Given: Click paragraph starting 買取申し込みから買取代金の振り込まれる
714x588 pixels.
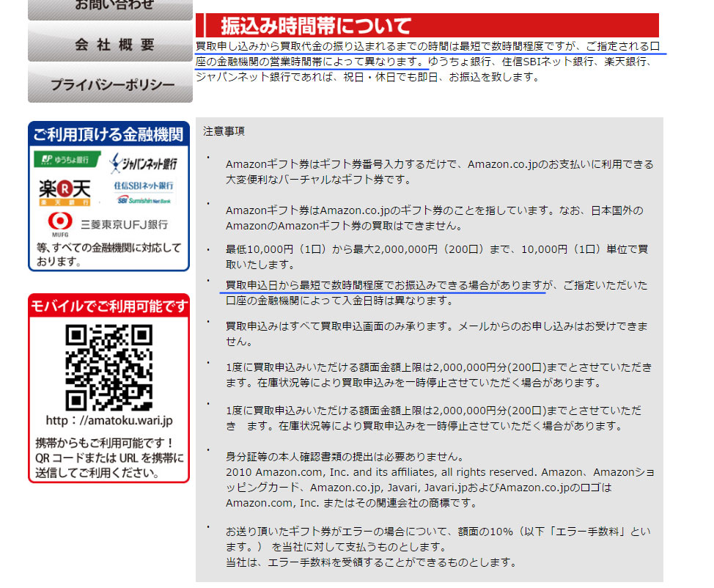Looking at the screenshot, I should tap(428, 62).
